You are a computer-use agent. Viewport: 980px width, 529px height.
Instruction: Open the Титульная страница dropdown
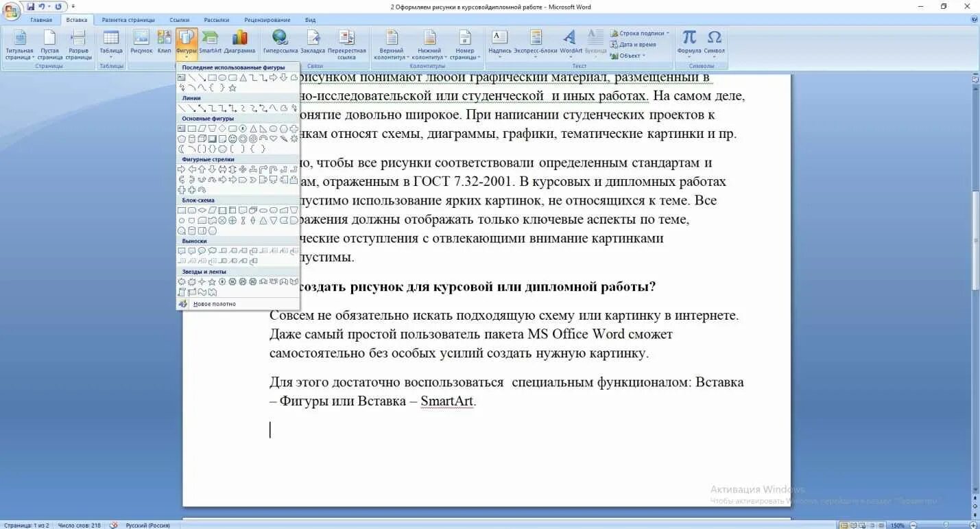pyautogui.click(x=19, y=44)
